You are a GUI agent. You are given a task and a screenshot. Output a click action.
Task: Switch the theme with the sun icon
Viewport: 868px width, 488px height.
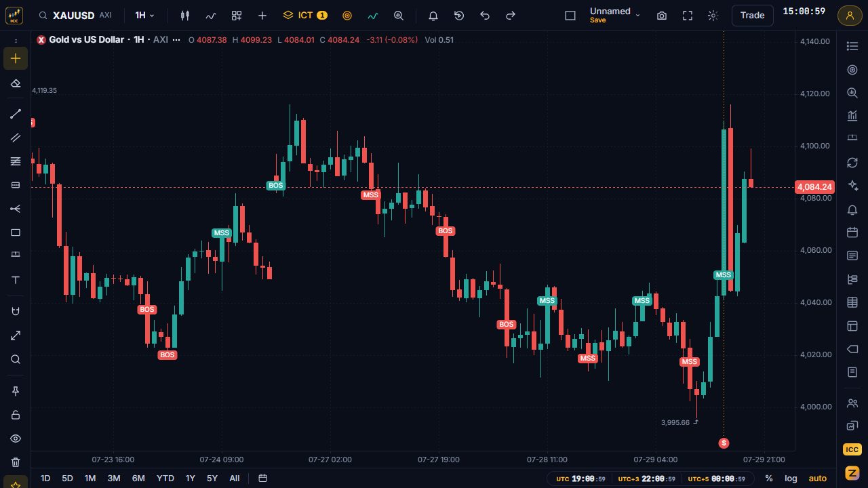(x=713, y=16)
